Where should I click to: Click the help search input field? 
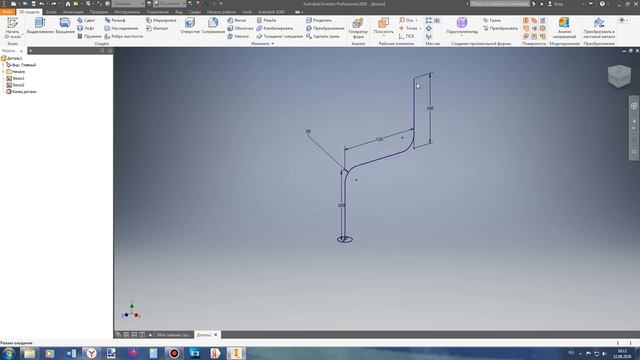click(x=500, y=4)
